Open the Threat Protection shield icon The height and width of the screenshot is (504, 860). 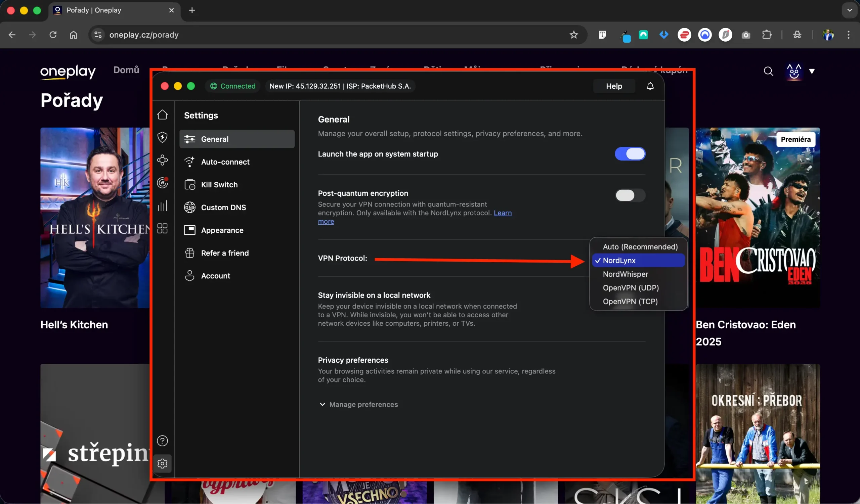coord(163,137)
